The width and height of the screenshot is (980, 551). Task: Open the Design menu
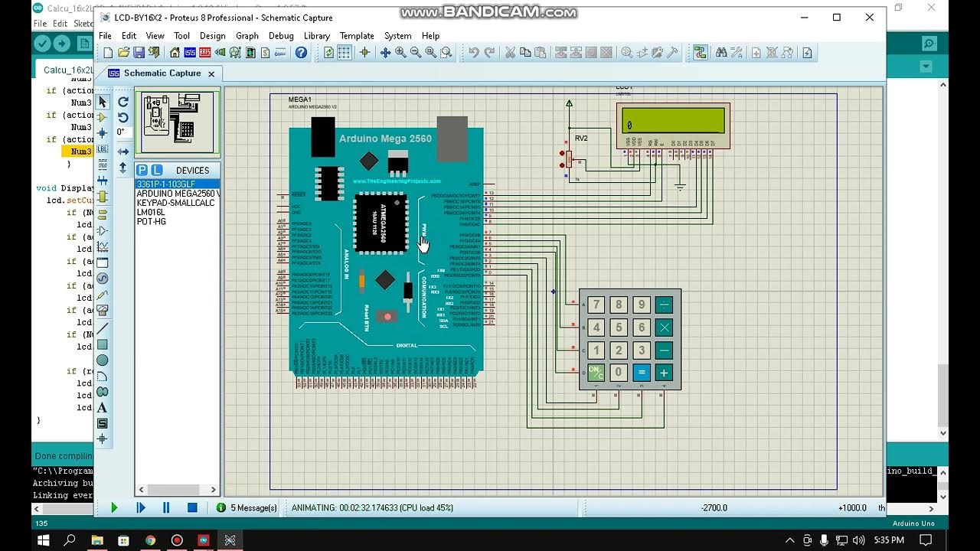point(212,36)
